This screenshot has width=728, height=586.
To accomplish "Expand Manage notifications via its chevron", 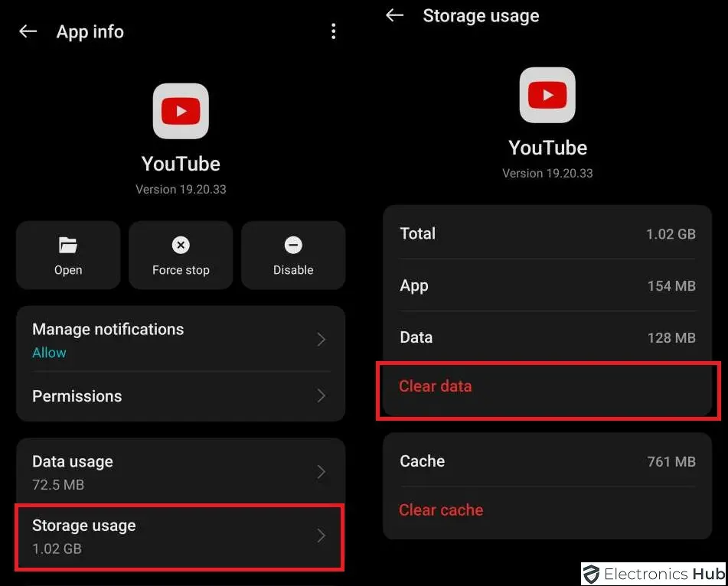I will click(322, 339).
